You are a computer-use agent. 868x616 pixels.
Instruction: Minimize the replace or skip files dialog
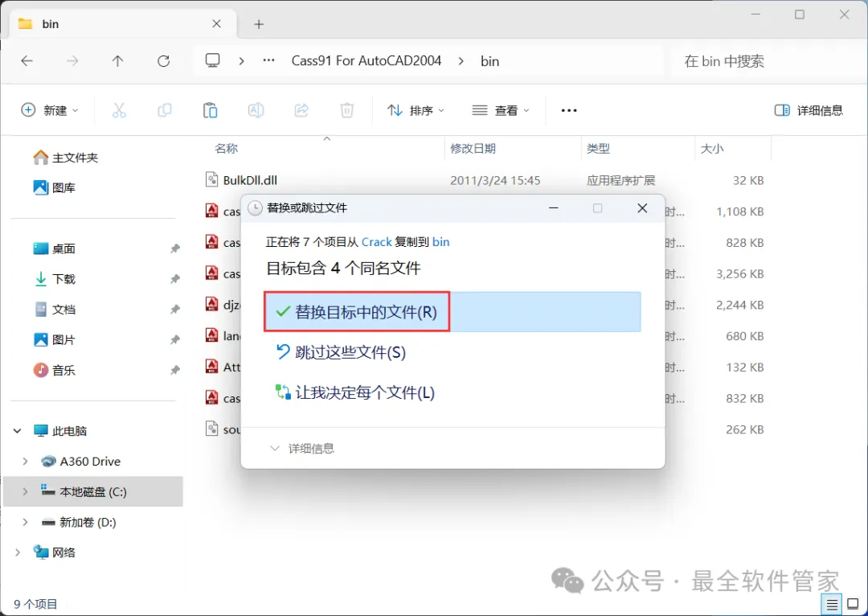tap(553, 207)
